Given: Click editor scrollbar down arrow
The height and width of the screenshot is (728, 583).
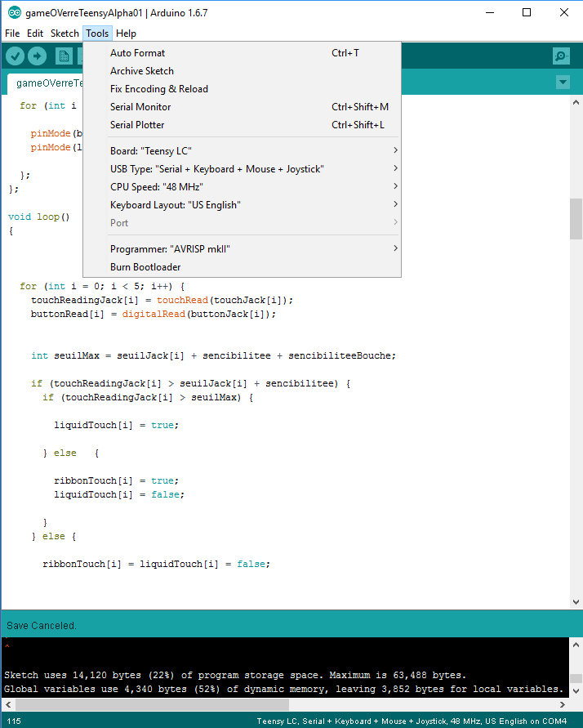Looking at the screenshot, I should (576, 601).
